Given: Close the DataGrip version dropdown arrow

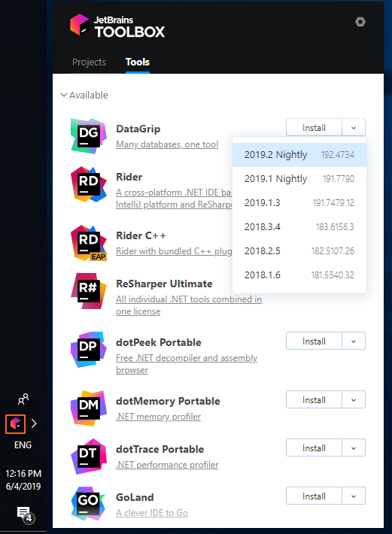Looking at the screenshot, I should tap(354, 127).
